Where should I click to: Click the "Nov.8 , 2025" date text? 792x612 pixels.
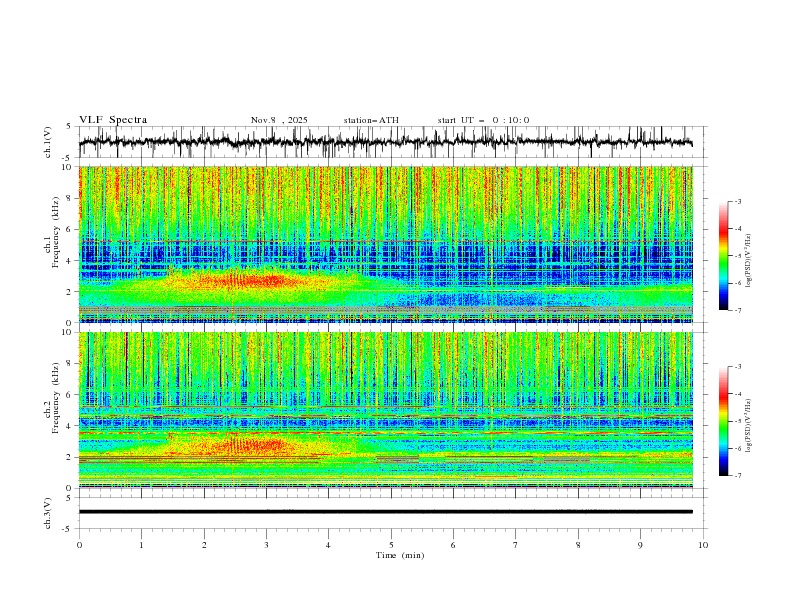279,120
